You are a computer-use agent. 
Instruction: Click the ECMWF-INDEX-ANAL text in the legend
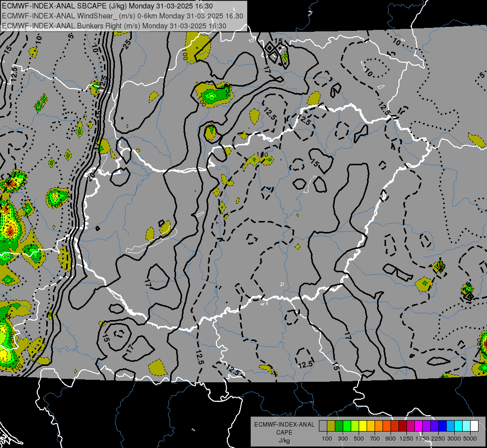(284, 425)
